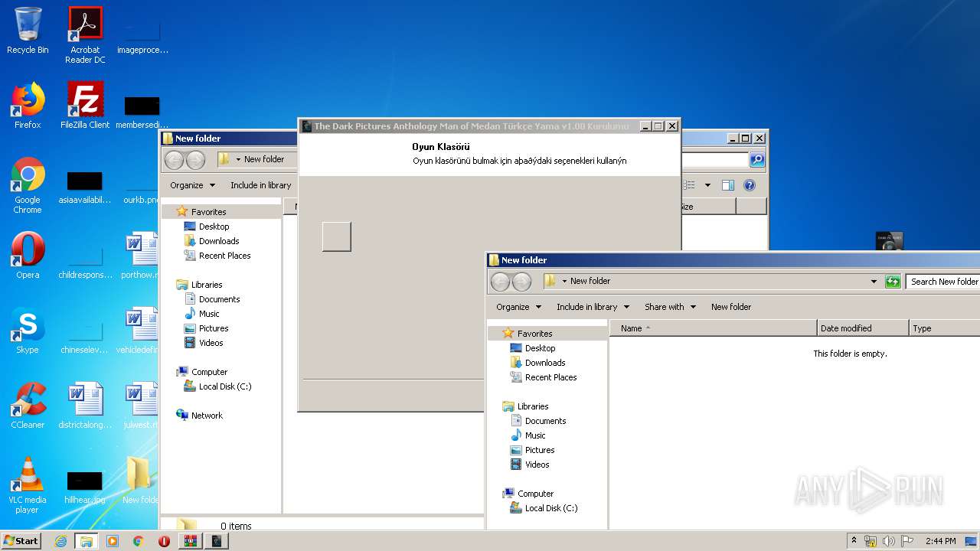Click Show desktop button at taskbar end

pyautogui.click(x=972, y=541)
